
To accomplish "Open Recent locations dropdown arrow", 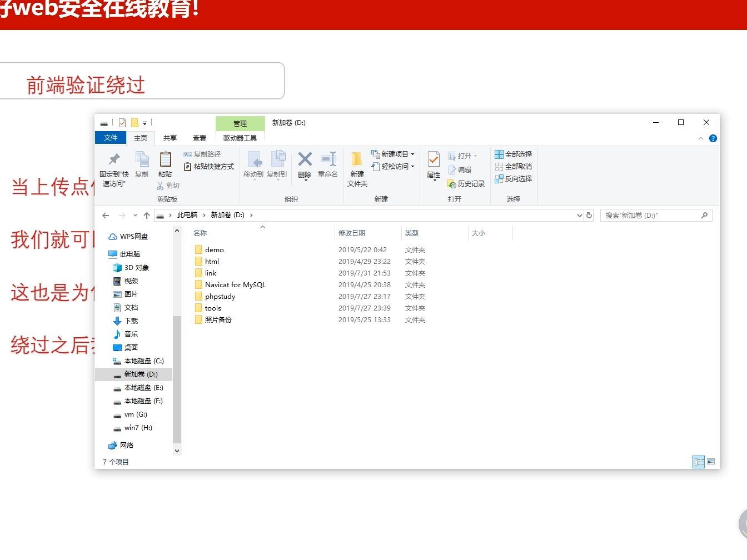I will [135, 216].
